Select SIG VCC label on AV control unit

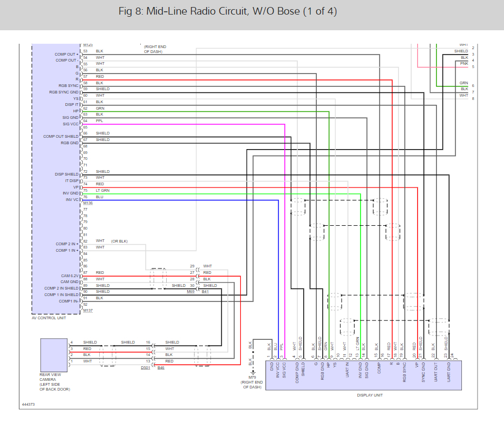tap(70, 124)
